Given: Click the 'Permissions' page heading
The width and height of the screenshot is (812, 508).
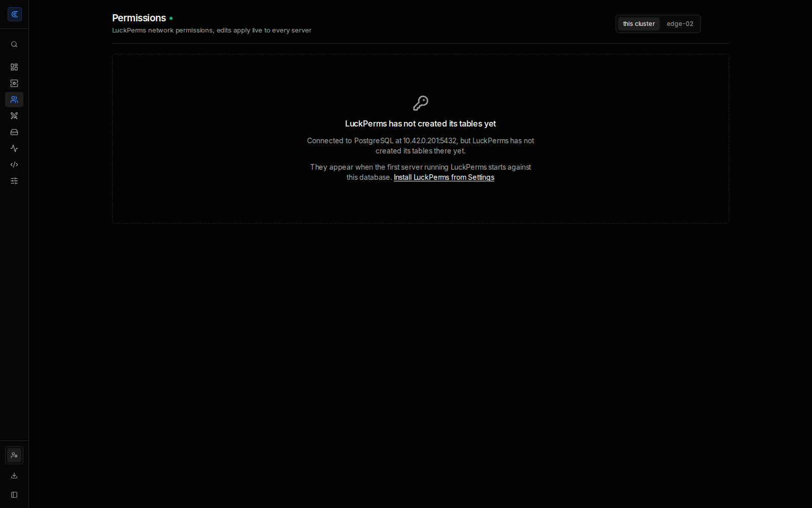Looking at the screenshot, I should 139,18.
